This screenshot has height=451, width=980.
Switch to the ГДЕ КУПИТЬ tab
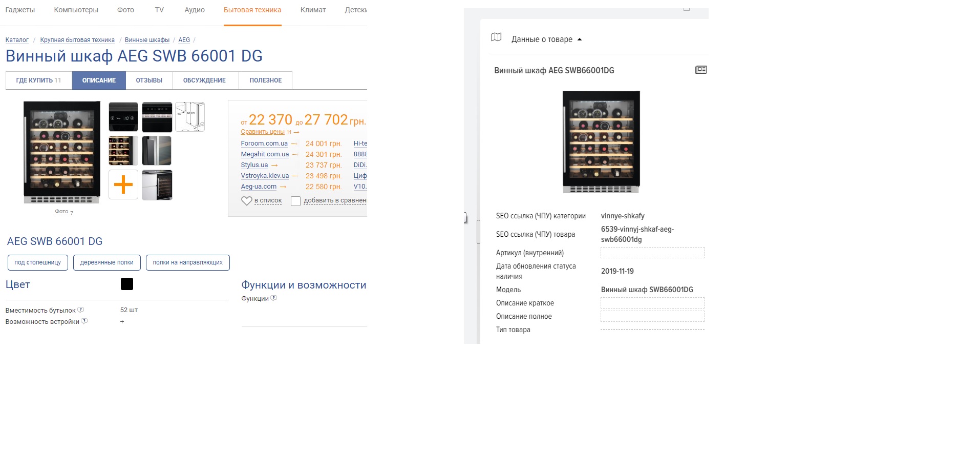coord(39,80)
